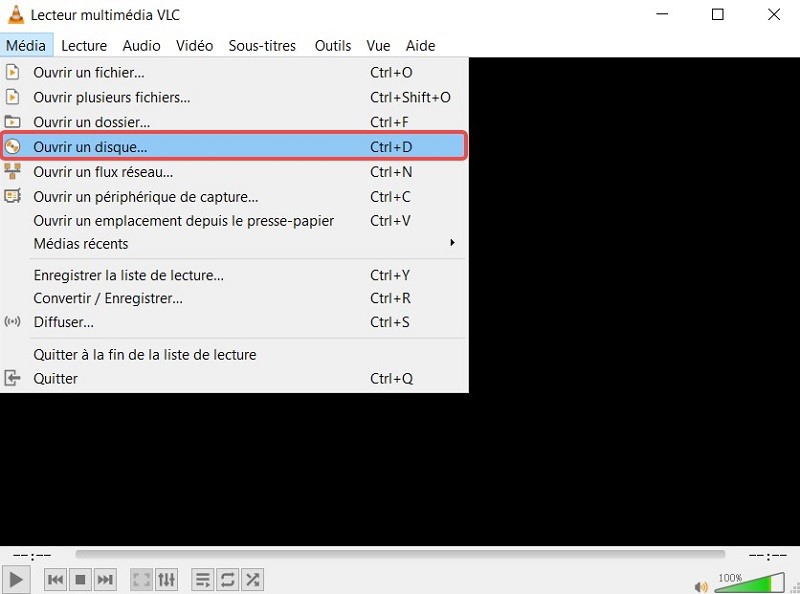
Task: Expand Médias récents submenu
Action: coord(234,244)
